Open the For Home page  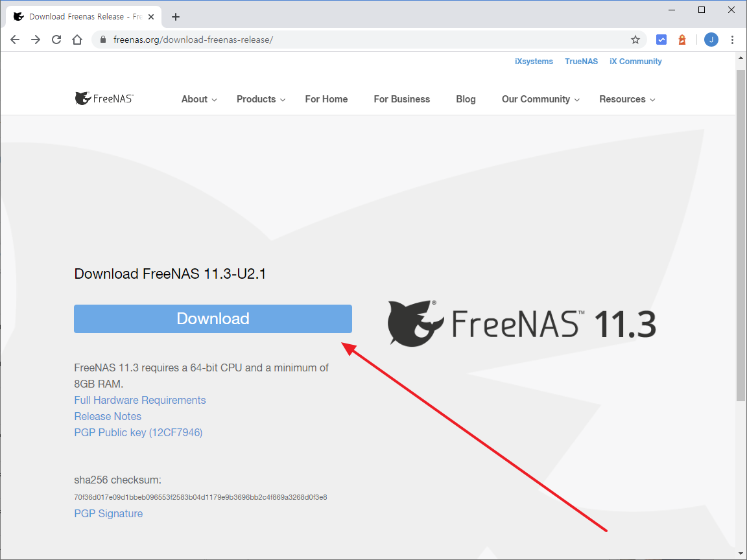(x=326, y=99)
